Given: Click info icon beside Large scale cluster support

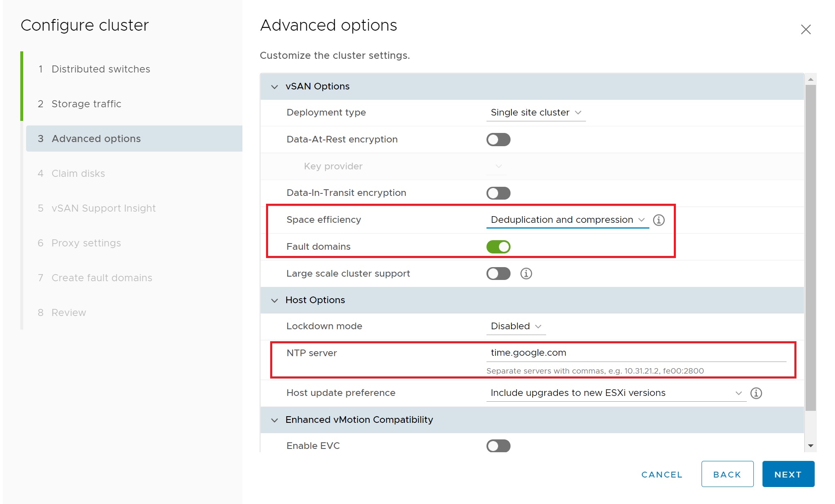Looking at the screenshot, I should tap(526, 273).
